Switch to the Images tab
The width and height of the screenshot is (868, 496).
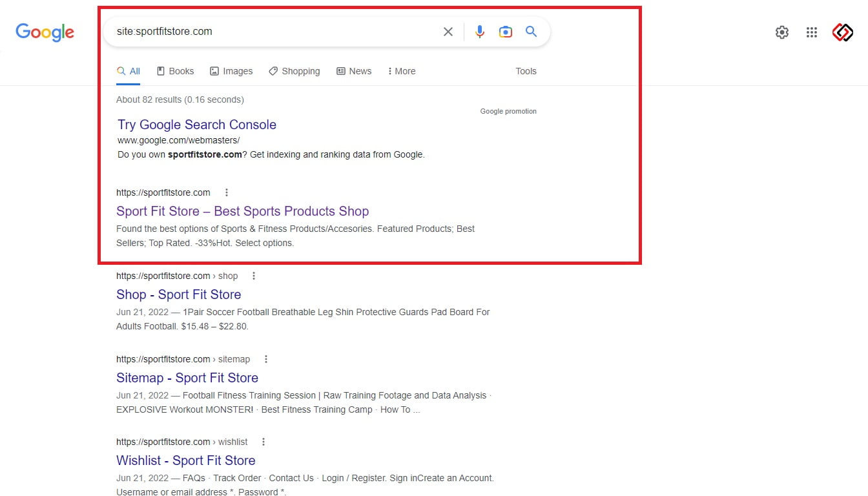tap(231, 71)
